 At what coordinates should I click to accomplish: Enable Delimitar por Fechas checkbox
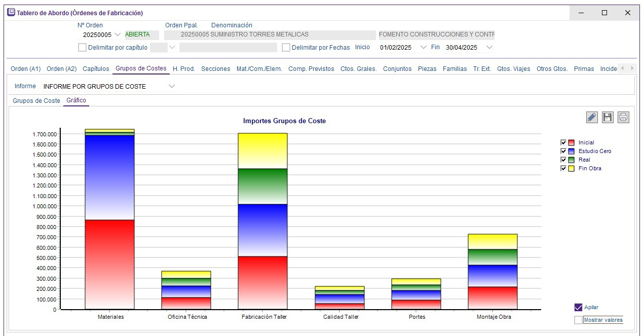[x=286, y=48]
